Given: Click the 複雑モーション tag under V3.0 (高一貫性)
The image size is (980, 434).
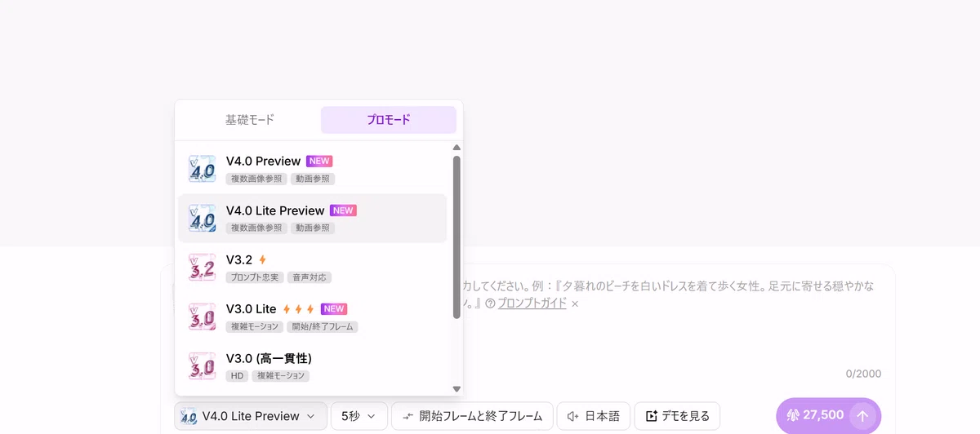Looking at the screenshot, I should coord(281,376).
